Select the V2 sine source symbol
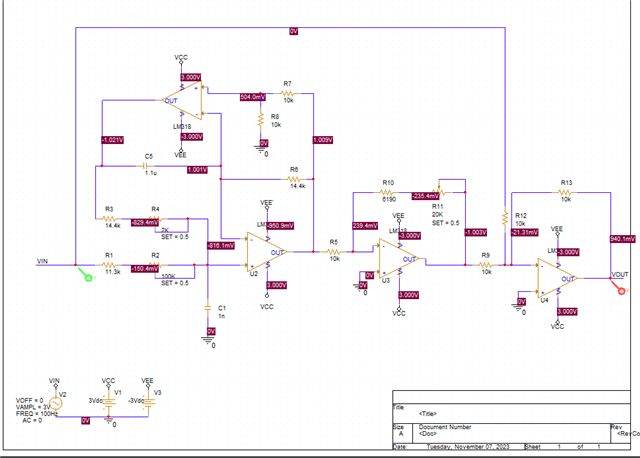Screen dimensions: 640x458 point(56,403)
